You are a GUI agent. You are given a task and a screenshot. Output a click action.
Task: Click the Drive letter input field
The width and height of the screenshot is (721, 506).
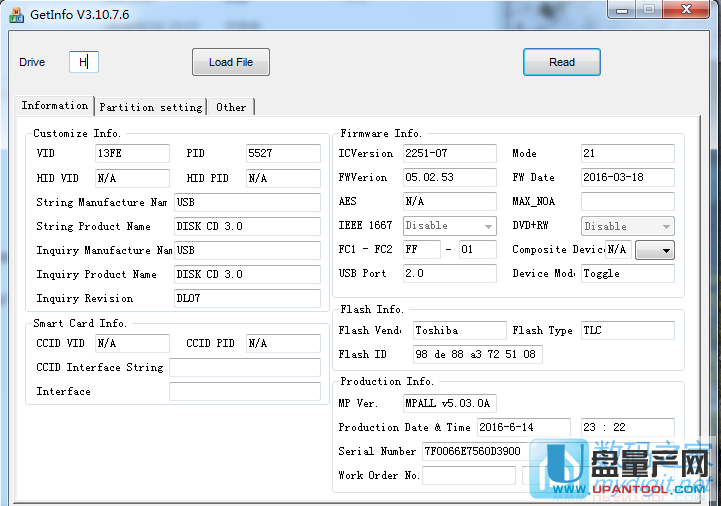pos(84,62)
